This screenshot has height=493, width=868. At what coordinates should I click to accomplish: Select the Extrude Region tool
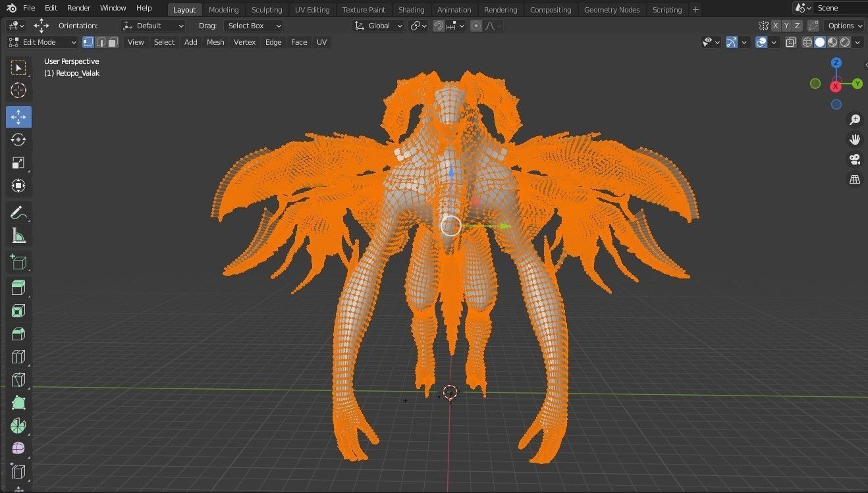(x=18, y=288)
